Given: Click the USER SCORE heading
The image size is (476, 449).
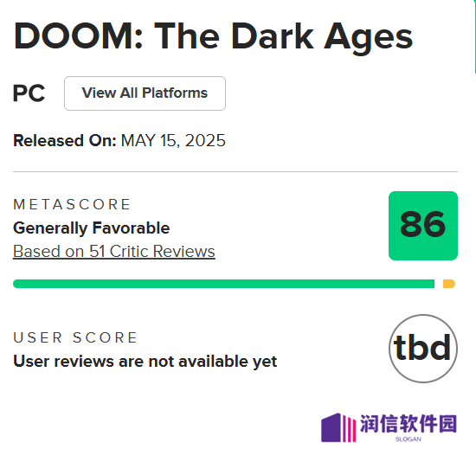Looking at the screenshot, I should (75, 337).
